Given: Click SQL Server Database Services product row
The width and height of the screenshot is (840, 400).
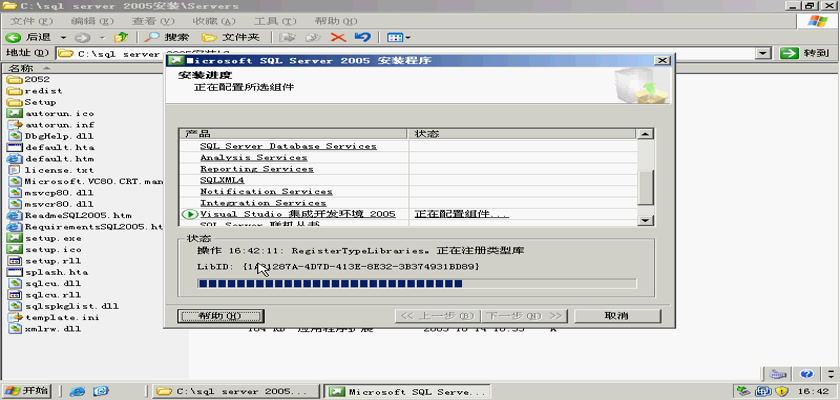Looking at the screenshot, I should (x=408, y=146).
